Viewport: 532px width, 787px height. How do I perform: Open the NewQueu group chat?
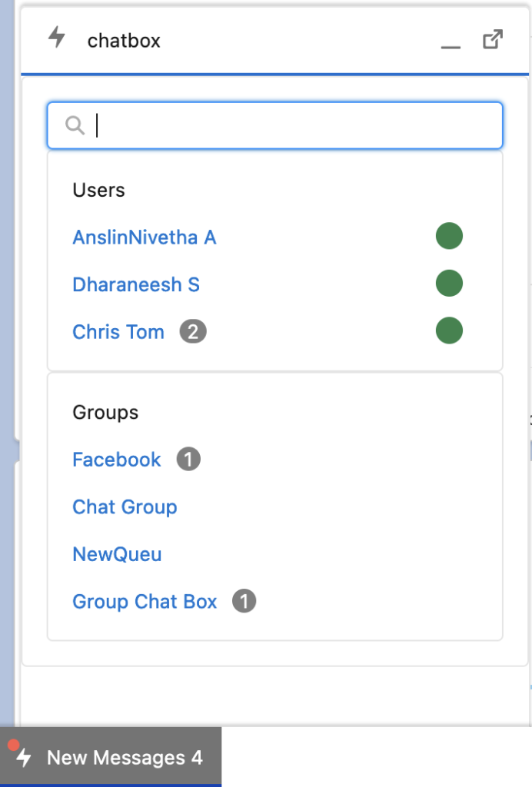click(116, 554)
